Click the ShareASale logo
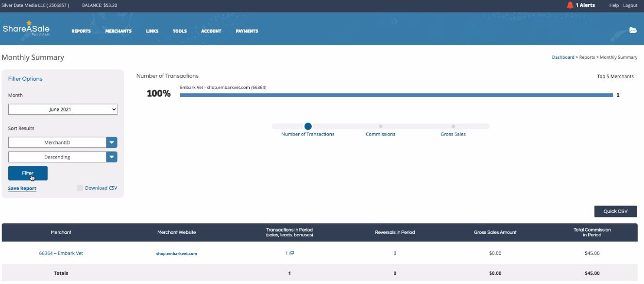 pos(26,29)
